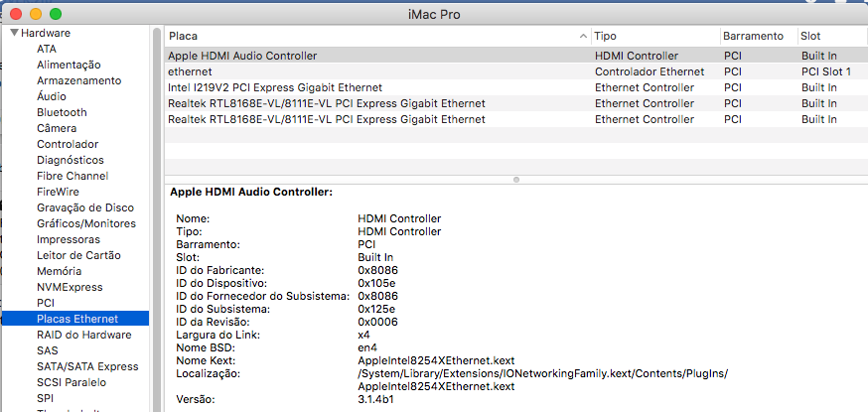This screenshot has width=868, height=412.
Task: Select Armazenamento in the hardware list
Action: pyautogui.click(x=77, y=80)
